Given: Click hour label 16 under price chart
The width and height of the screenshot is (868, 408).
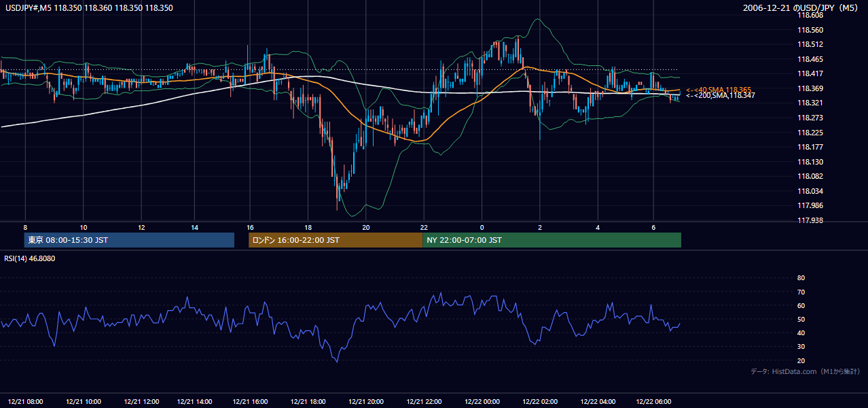Looking at the screenshot, I should coord(250,227).
